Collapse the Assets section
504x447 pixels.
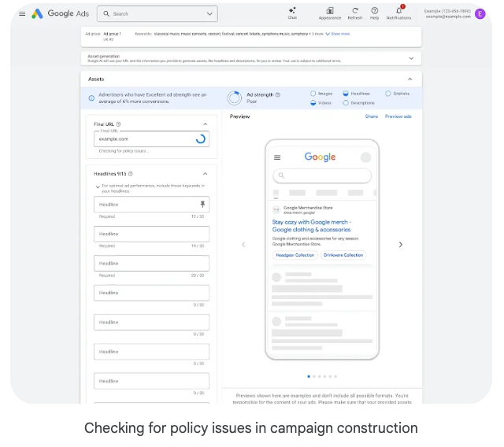(409, 79)
